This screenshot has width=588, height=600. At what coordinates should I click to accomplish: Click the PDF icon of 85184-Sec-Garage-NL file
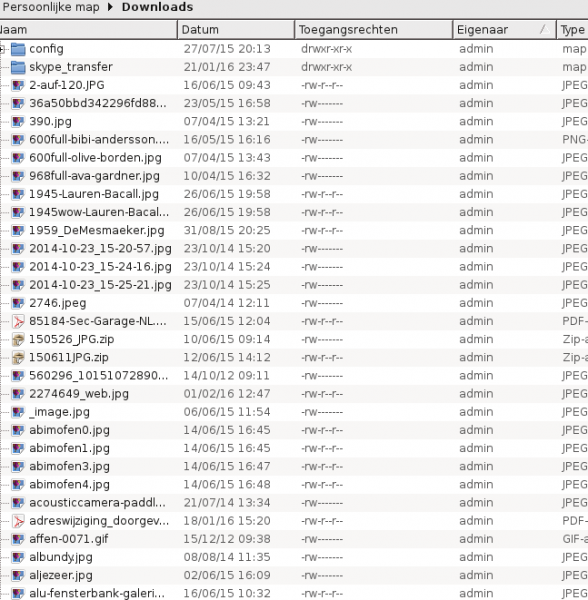point(18,321)
